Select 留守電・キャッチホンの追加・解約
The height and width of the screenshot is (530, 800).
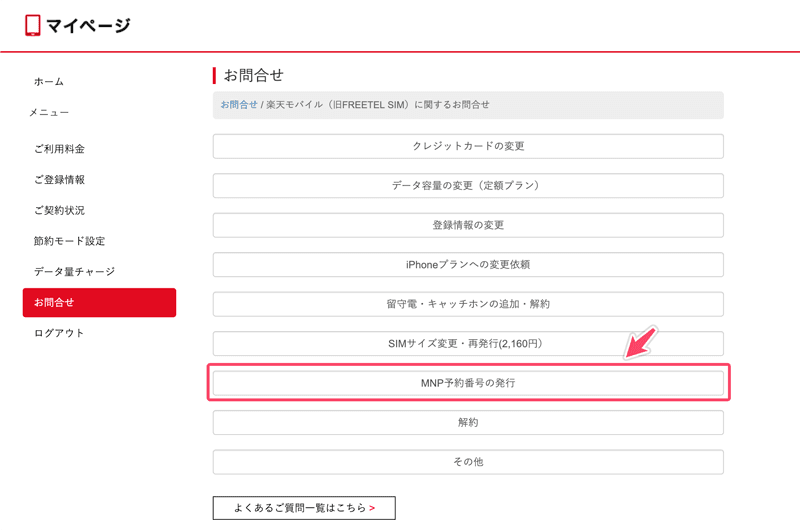point(468,304)
